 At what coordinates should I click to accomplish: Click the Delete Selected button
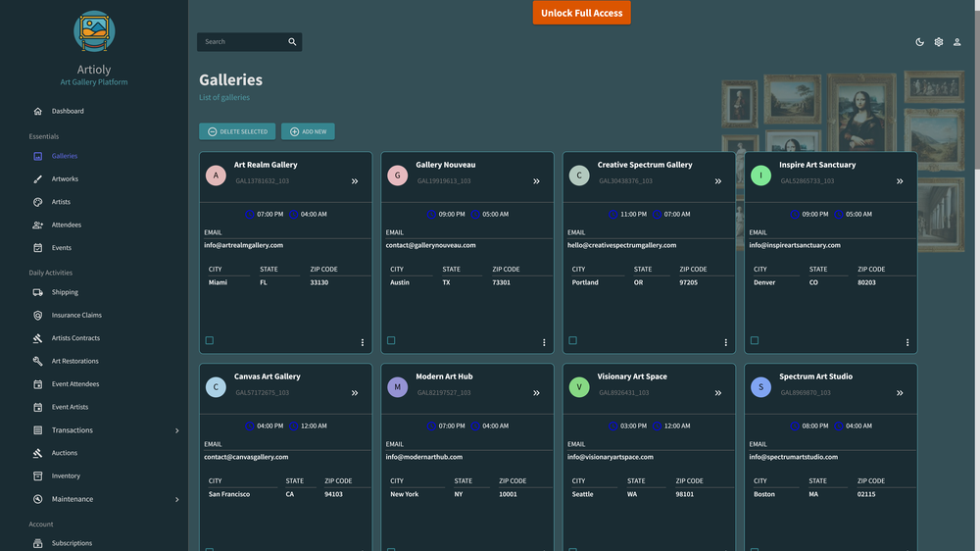click(x=237, y=131)
